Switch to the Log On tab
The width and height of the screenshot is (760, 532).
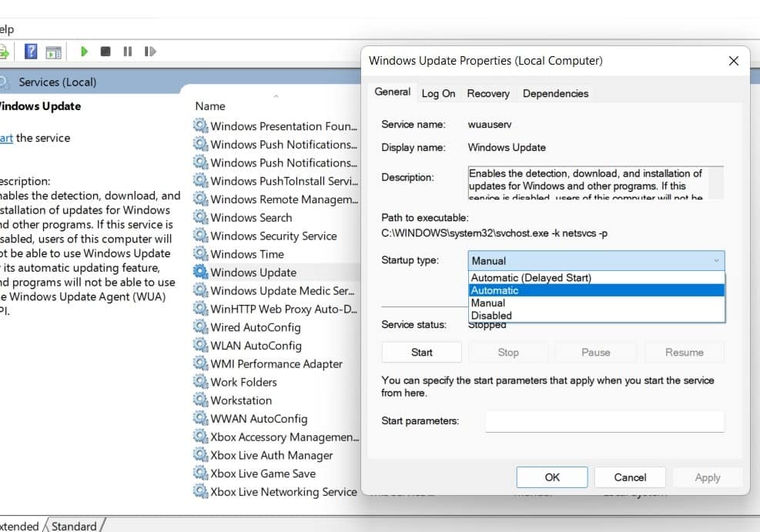(x=438, y=93)
